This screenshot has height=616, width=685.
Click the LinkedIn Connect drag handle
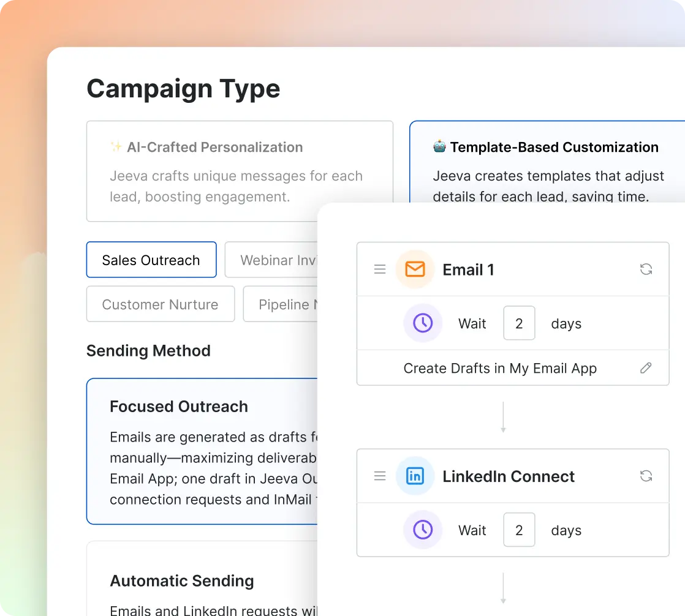(380, 476)
